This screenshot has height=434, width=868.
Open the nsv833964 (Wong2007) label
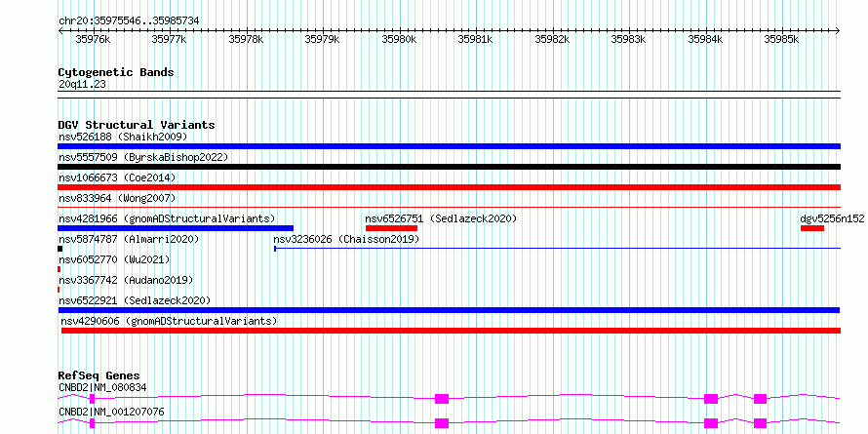click(x=117, y=198)
